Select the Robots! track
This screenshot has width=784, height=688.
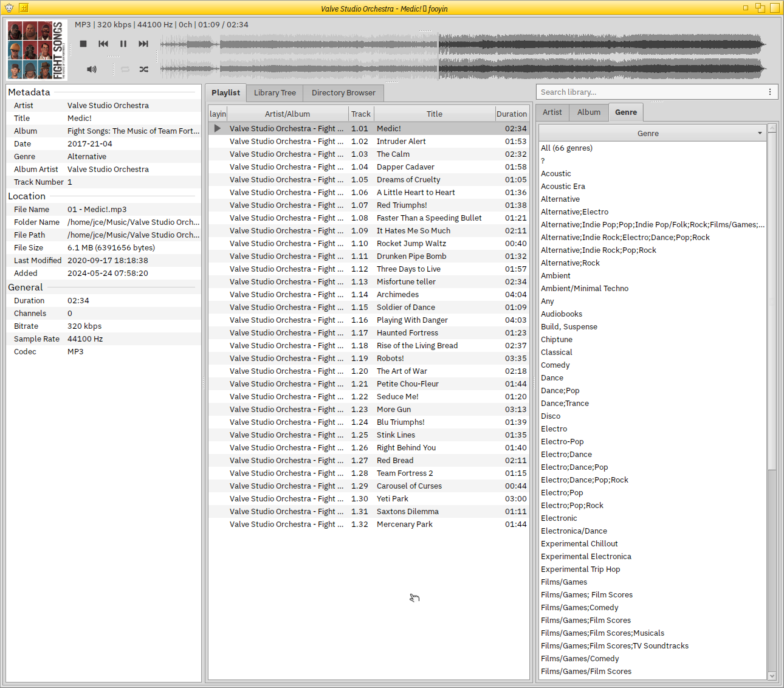[368, 358]
